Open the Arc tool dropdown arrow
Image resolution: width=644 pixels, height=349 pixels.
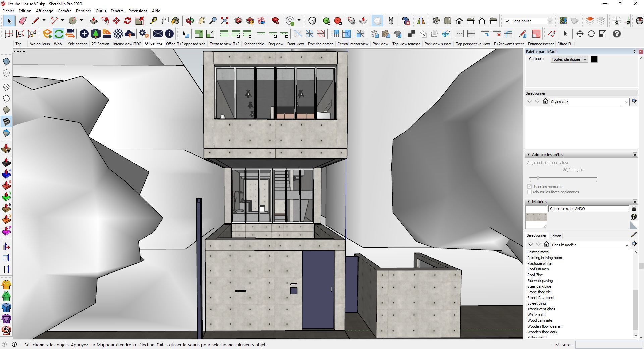(62, 20)
